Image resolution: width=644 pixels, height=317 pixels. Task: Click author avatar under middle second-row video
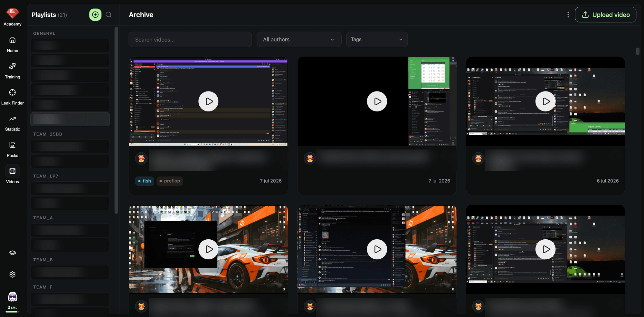pos(310,306)
